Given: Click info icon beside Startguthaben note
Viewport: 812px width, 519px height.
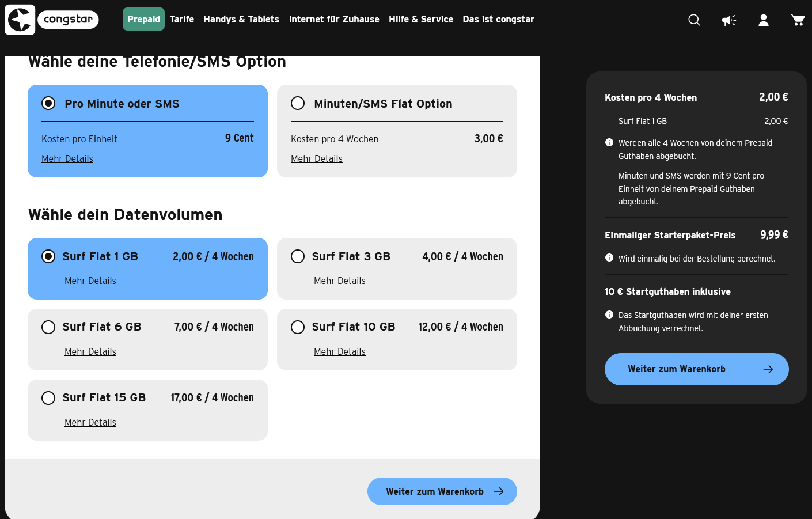Looking at the screenshot, I should tap(609, 315).
